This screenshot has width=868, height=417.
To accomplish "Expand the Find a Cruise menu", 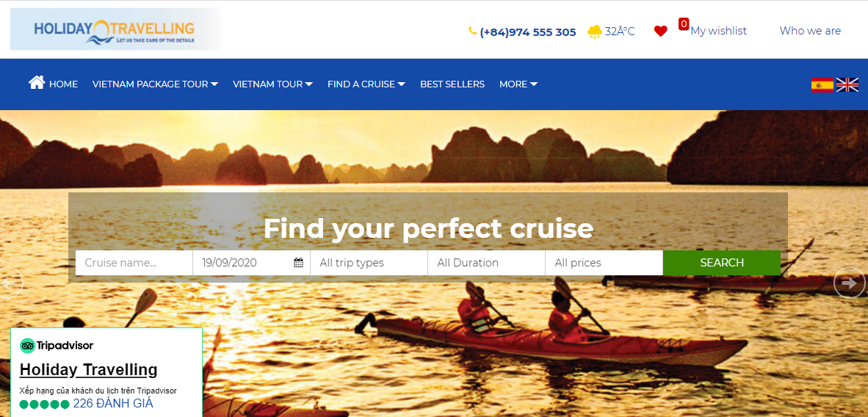I will pyautogui.click(x=366, y=84).
